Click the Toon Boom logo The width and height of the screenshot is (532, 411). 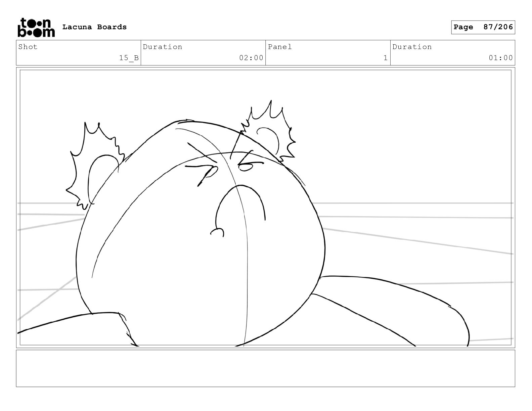pyautogui.click(x=36, y=27)
